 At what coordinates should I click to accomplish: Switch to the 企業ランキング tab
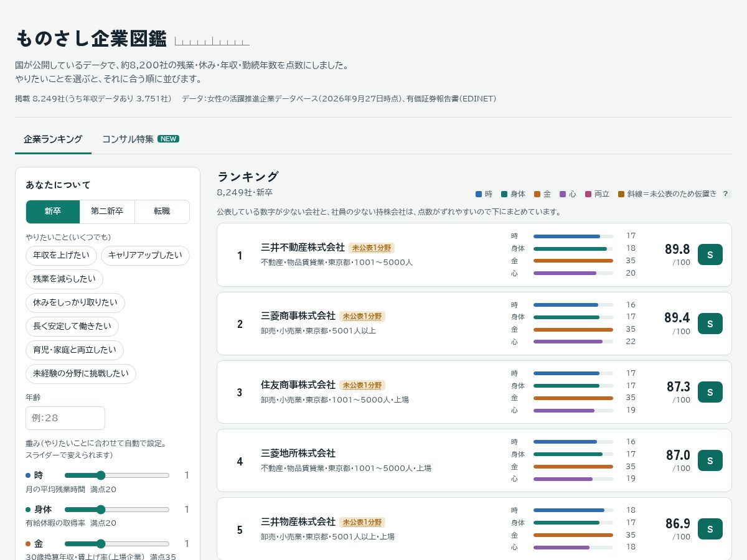53,139
